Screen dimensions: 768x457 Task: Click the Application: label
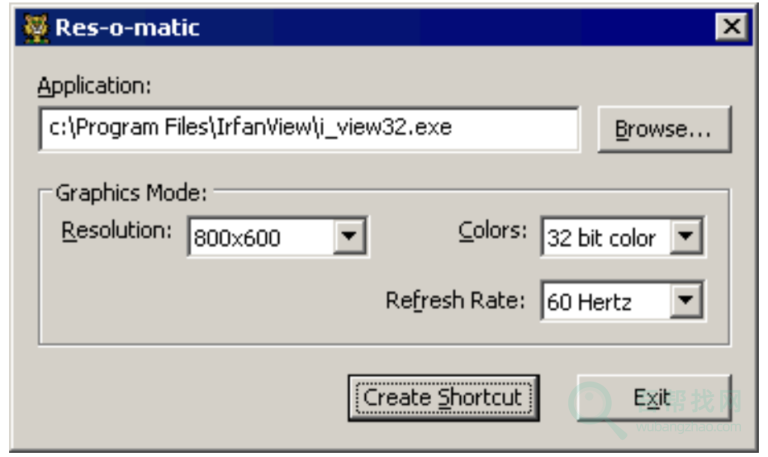point(93,85)
